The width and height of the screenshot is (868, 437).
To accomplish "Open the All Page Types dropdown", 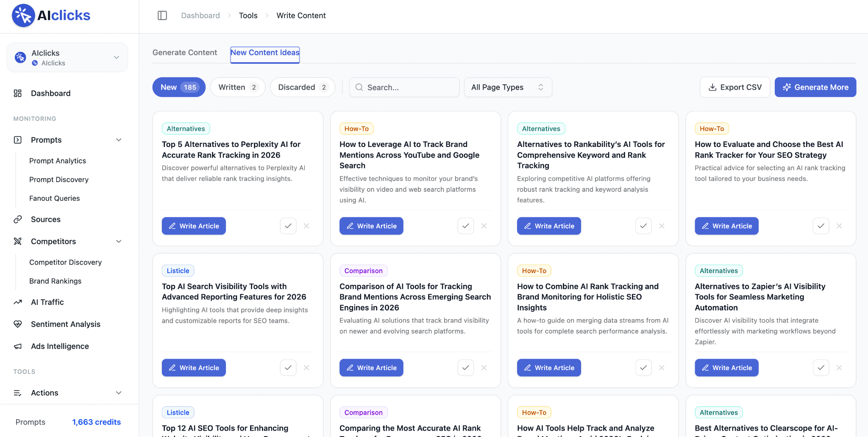I will point(508,87).
